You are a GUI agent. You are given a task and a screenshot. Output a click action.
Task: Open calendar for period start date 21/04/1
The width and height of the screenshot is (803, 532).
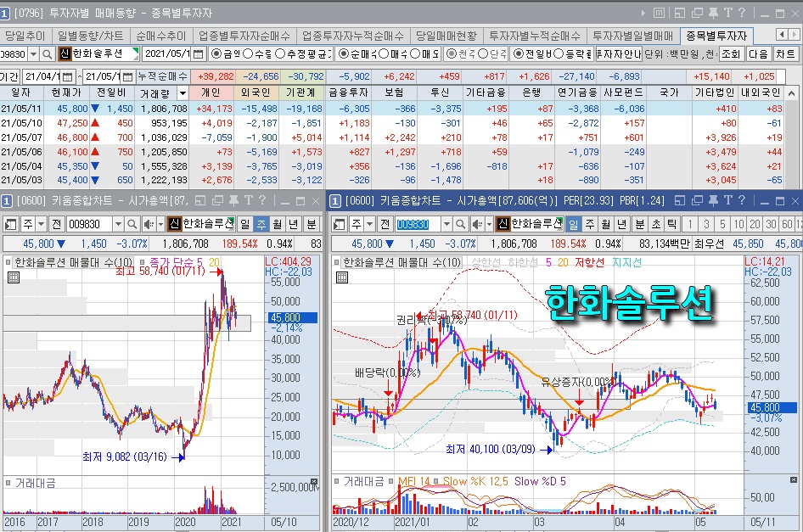(68, 77)
